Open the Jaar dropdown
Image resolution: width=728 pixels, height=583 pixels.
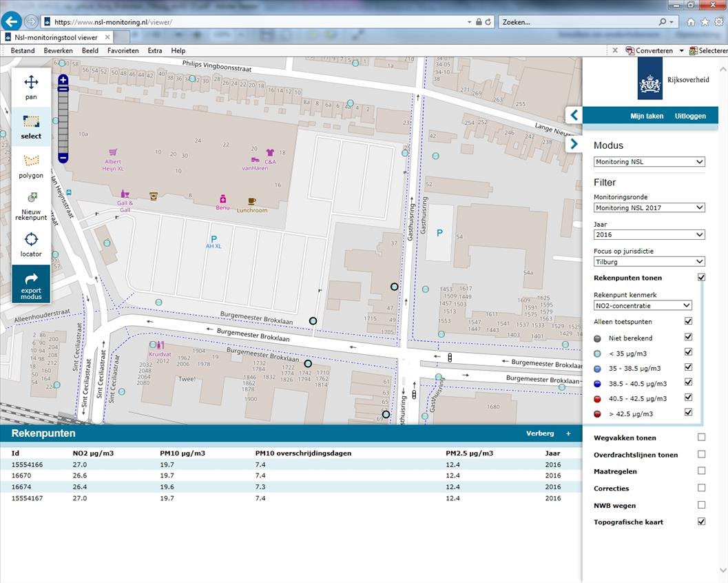[x=649, y=234]
